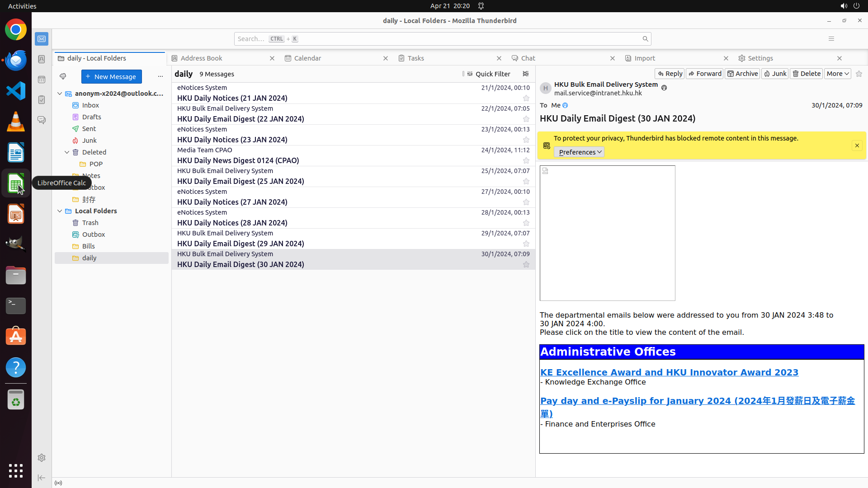Collapse the spaces toolbar
The height and width of the screenshot is (488, 868).
[x=42, y=478]
